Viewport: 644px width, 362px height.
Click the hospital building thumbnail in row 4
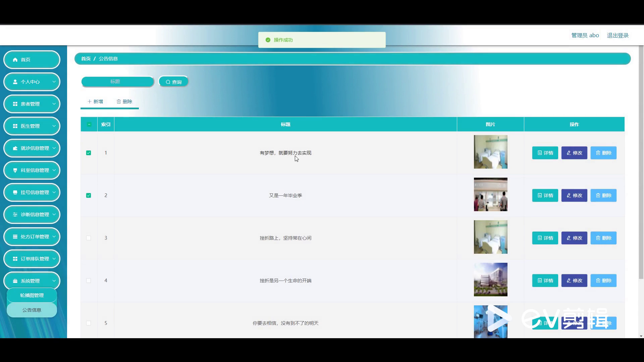click(x=490, y=280)
